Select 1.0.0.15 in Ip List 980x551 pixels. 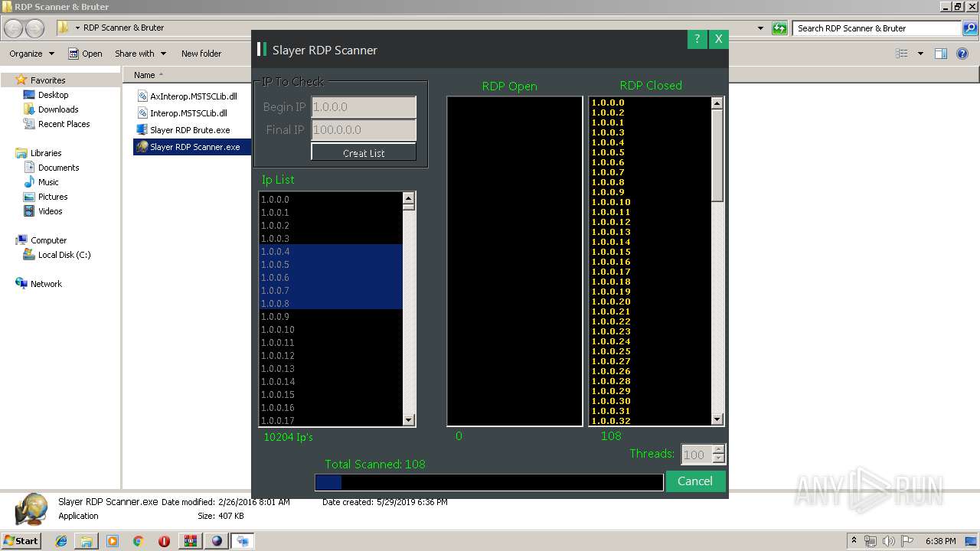pos(331,394)
